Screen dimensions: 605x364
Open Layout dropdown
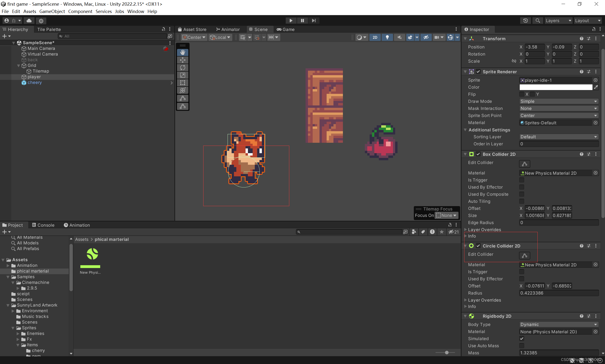tap(588, 21)
